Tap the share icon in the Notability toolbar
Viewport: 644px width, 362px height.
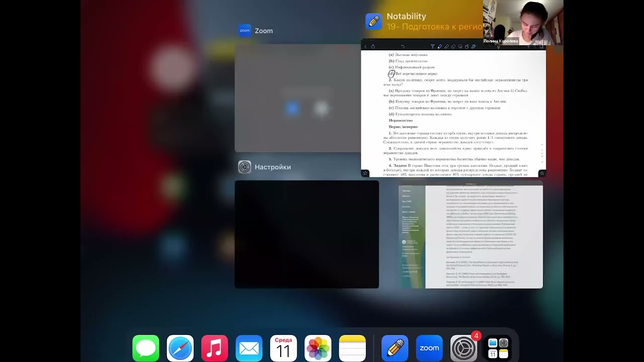[373, 46]
